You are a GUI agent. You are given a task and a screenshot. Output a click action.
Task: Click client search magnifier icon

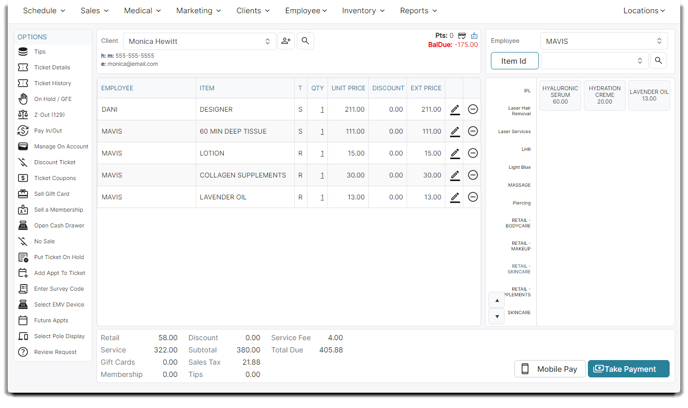305,41
